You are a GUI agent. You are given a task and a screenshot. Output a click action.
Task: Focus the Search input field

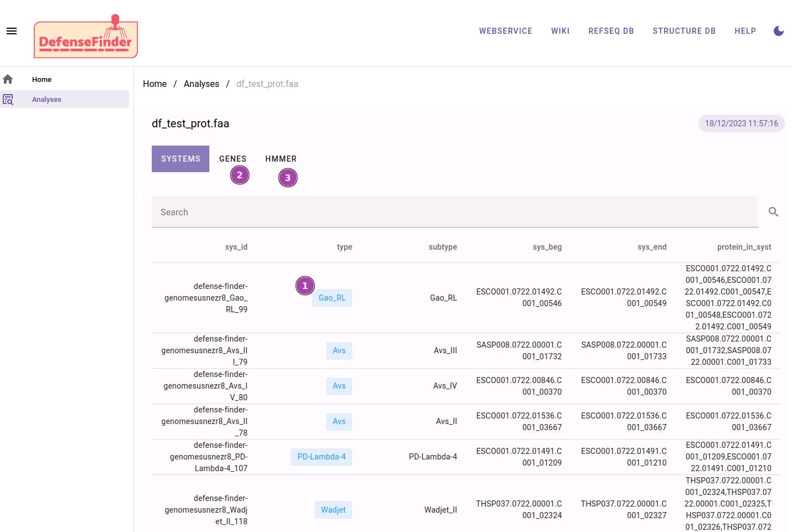point(455,212)
